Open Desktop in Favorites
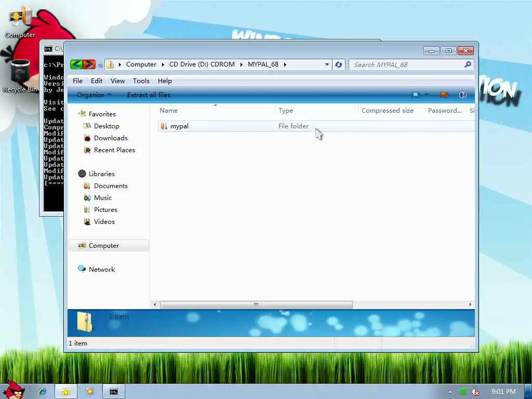 [107, 126]
